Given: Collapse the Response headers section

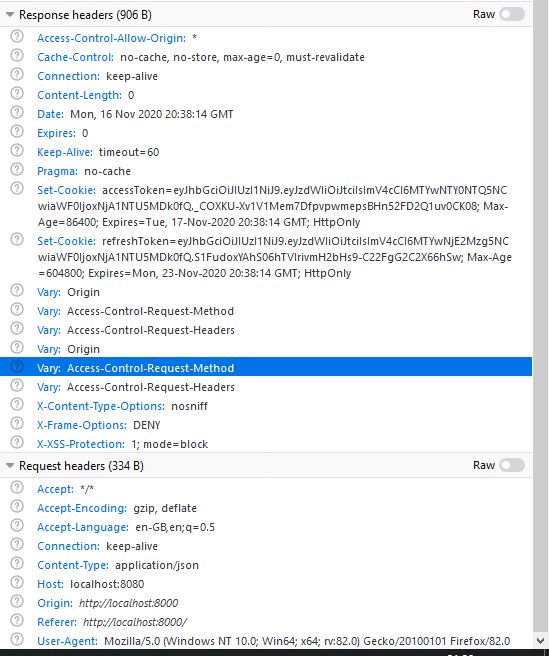Looking at the screenshot, I should 10,15.
